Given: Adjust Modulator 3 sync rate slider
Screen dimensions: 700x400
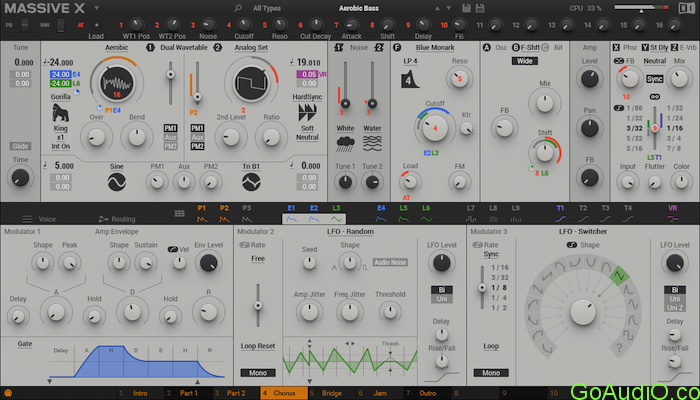Looking at the screenshot, I should point(482,288).
